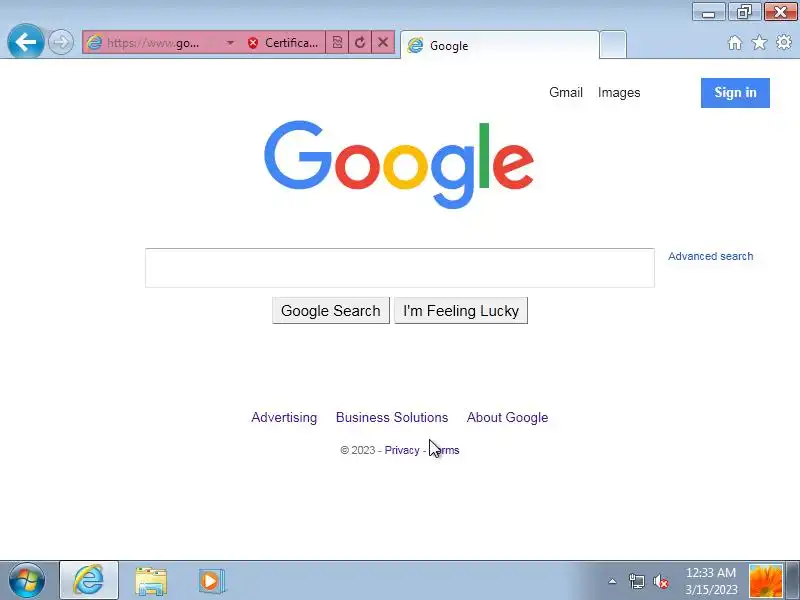This screenshot has height=600, width=800.
Task: Refresh the page with the reload icon
Action: coord(360,42)
